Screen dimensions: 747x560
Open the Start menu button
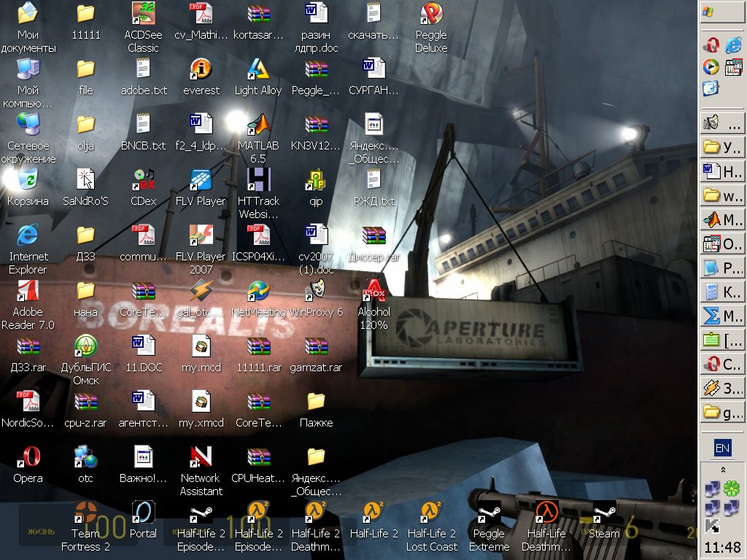[x=722, y=12]
